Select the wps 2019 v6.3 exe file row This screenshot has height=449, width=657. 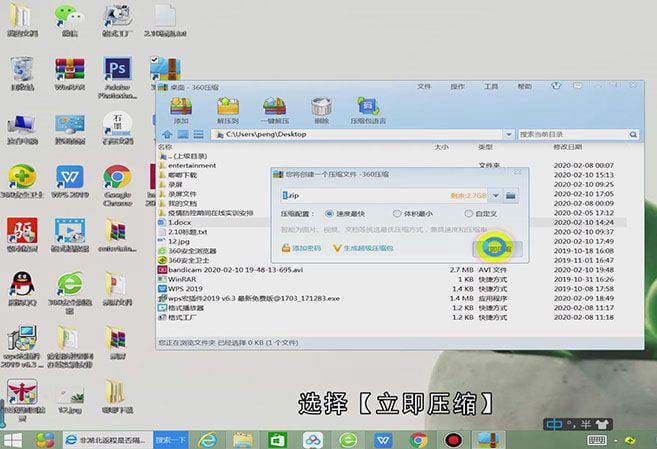click(392, 299)
